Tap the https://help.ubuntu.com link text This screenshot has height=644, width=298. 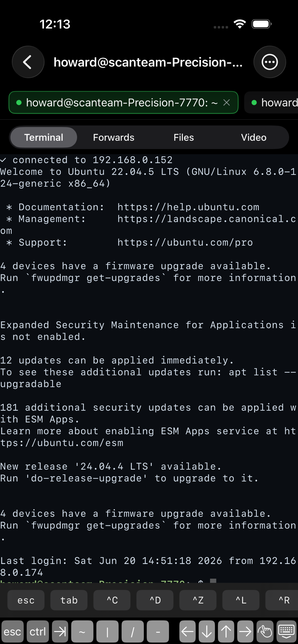click(188, 207)
